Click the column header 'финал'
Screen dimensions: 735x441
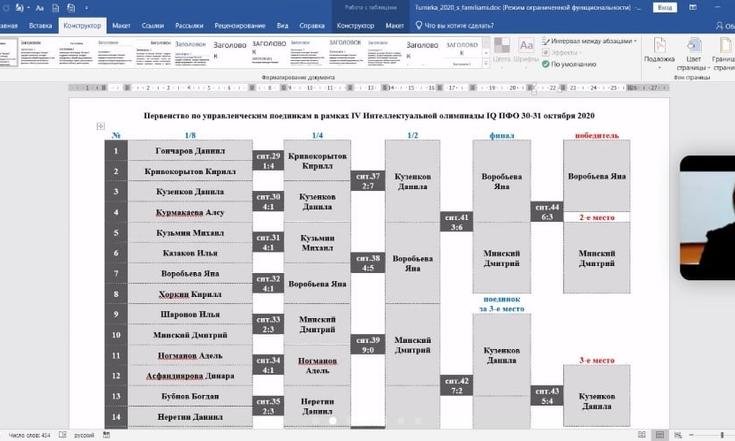[502, 135]
